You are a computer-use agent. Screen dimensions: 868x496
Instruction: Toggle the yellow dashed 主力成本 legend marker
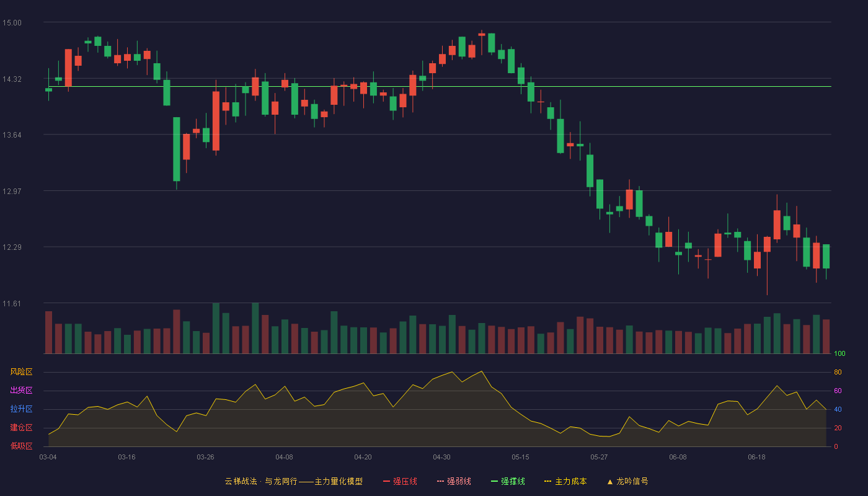[547, 481]
